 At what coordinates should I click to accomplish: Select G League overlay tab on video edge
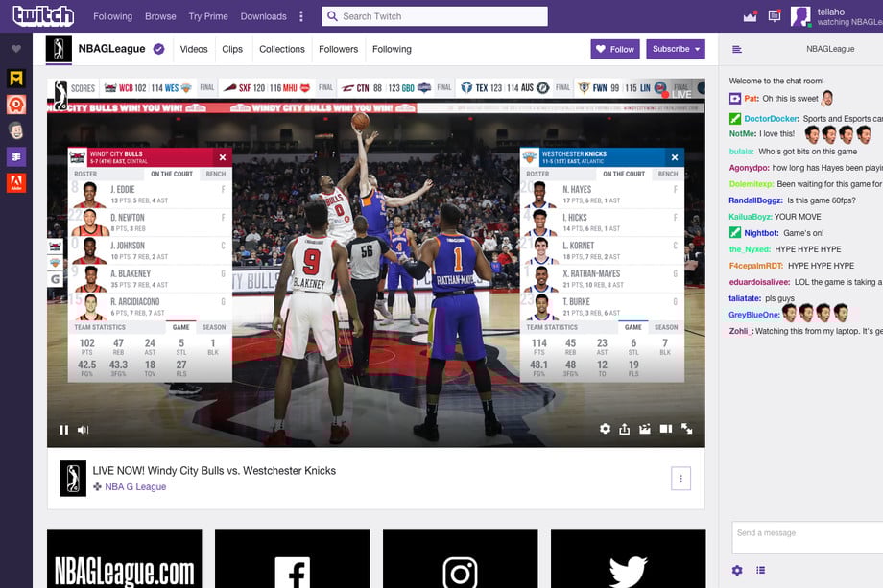55,279
